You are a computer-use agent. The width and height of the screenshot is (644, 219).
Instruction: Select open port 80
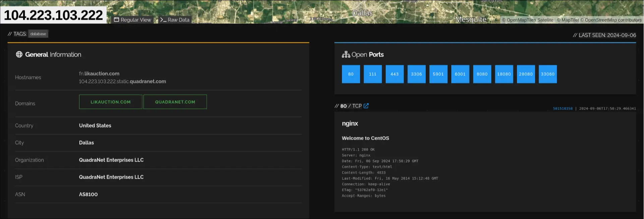coord(351,74)
